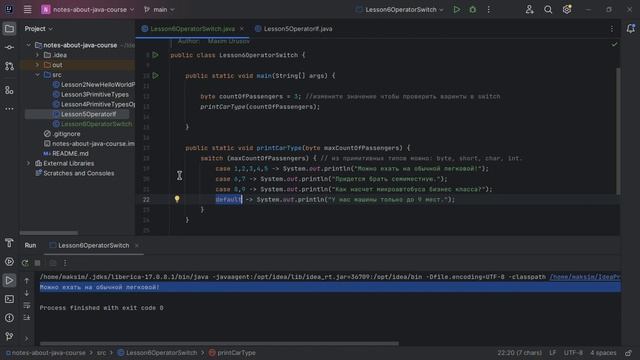Close the Lesson6OperatorSwitch run tab
The width and height of the screenshot is (640, 360).
pyautogui.click(x=137, y=245)
